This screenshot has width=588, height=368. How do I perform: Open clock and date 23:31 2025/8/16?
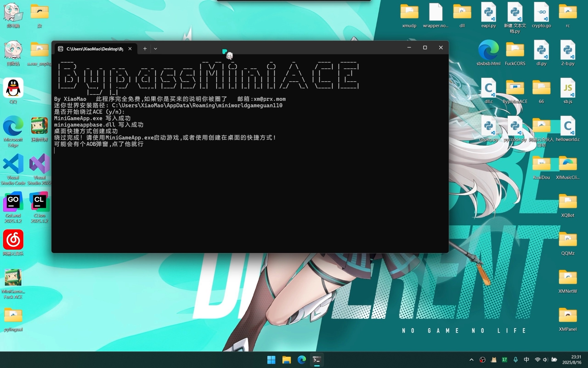tap(571, 360)
